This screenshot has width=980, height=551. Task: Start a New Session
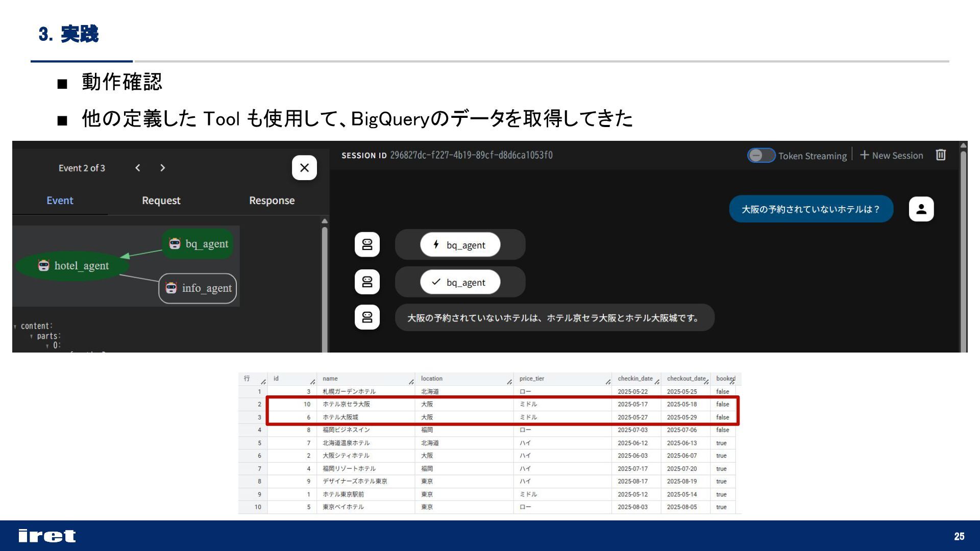point(891,155)
